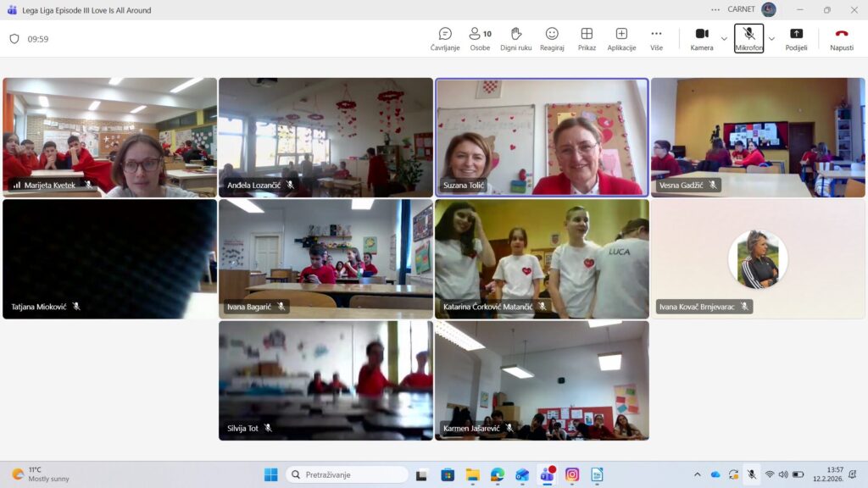Open the Reagiraj reactions menu
Viewport: 868px width, 488px height.
(x=552, y=38)
